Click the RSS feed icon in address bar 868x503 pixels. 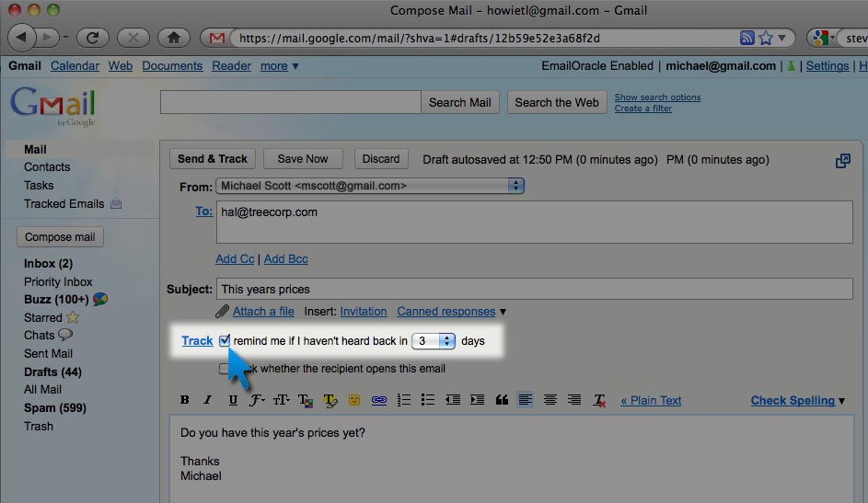[x=746, y=38]
